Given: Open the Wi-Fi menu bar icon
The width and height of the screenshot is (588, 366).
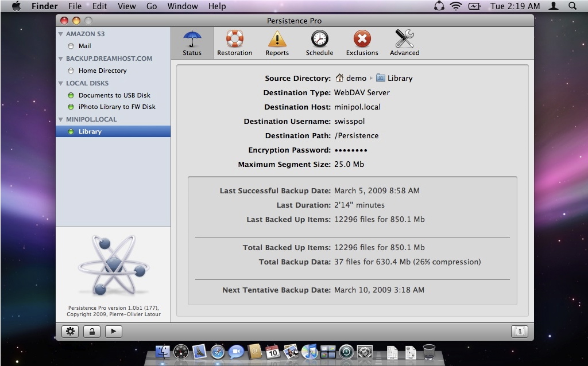Looking at the screenshot, I should (456, 6).
